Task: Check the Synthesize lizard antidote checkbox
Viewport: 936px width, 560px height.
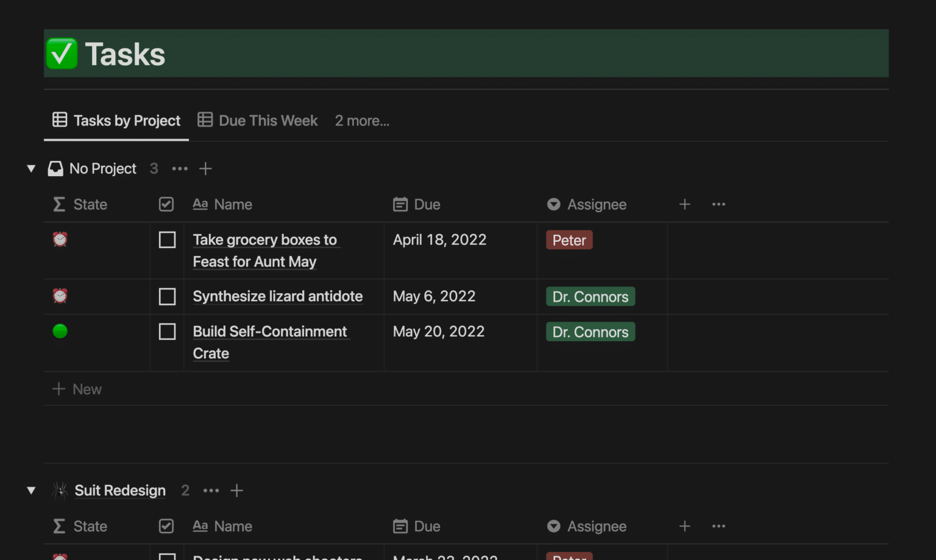Action: (166, 296)
